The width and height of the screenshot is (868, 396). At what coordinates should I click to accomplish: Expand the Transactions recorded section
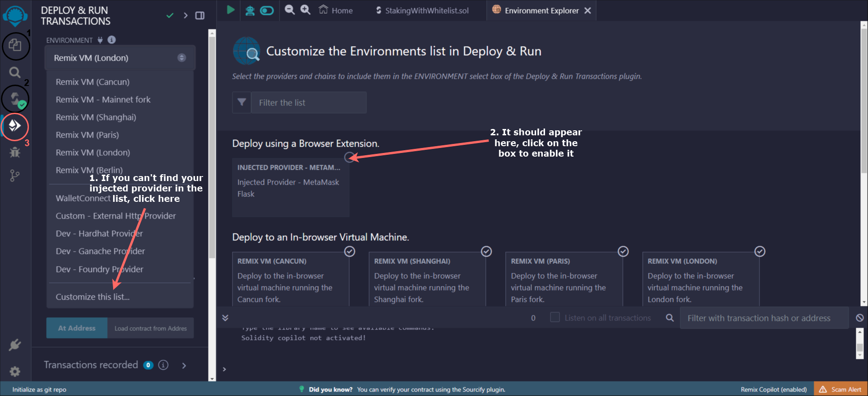pyautogui.click(x=184, y=365)
